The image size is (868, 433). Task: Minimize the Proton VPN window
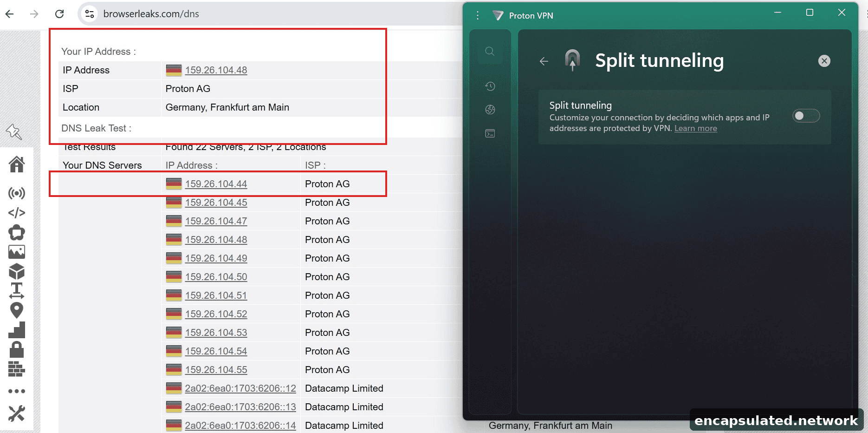[778, 13]
